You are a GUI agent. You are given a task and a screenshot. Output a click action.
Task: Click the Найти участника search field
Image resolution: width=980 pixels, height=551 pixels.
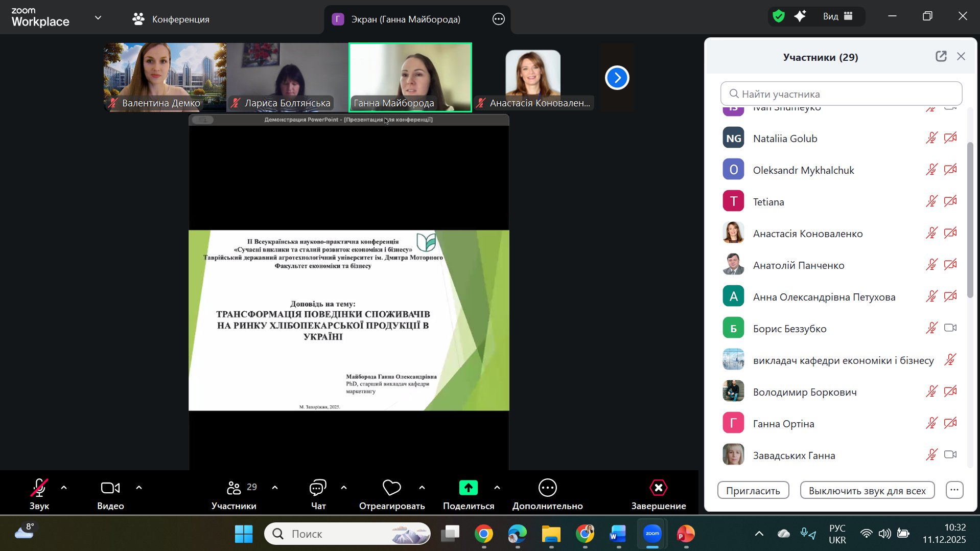tap(841, 94)
